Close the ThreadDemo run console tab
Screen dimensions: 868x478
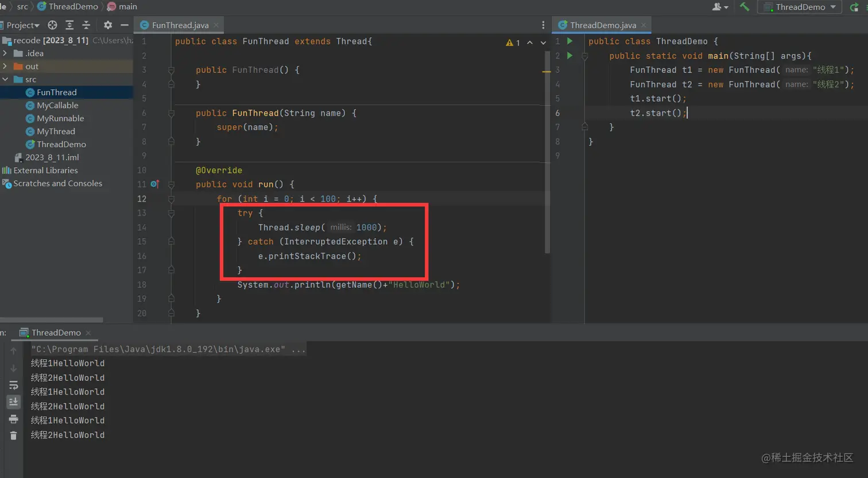click(x=88, y=333)
